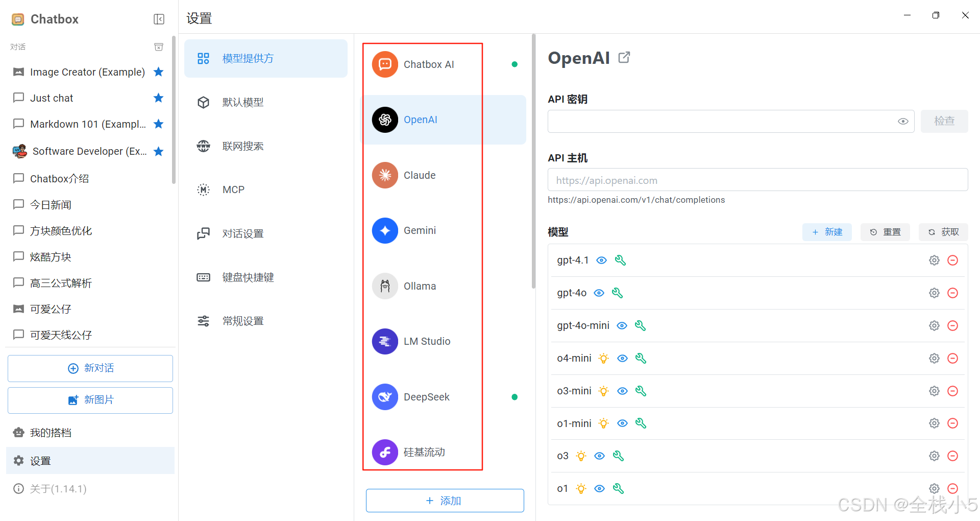Remove the o1-mini model
Image resolution: width=980 pixels, height=521 pixels.
952,423
